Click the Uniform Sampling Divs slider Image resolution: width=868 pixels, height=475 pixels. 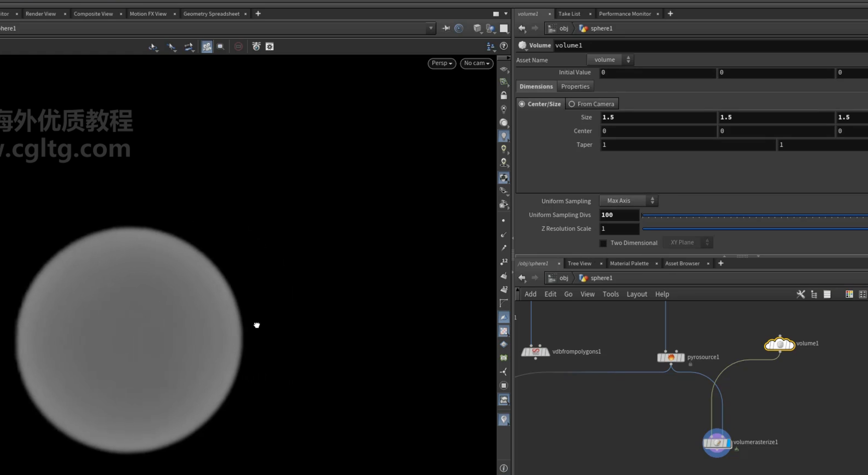pyautogui.click(x=754, y=215)
